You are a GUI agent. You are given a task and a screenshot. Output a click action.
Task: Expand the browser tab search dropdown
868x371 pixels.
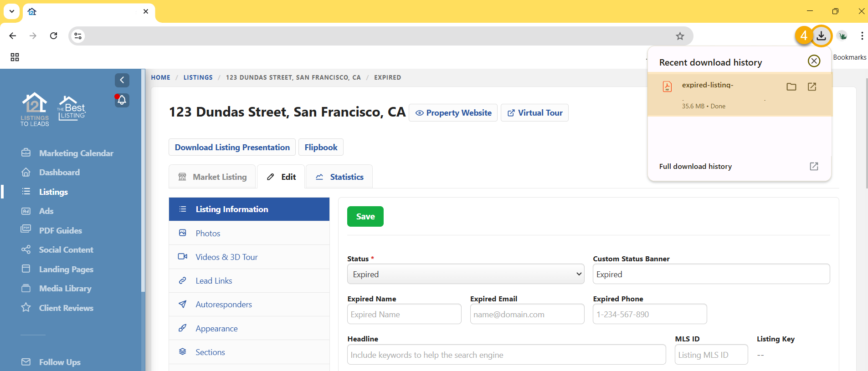coord(12,11)
